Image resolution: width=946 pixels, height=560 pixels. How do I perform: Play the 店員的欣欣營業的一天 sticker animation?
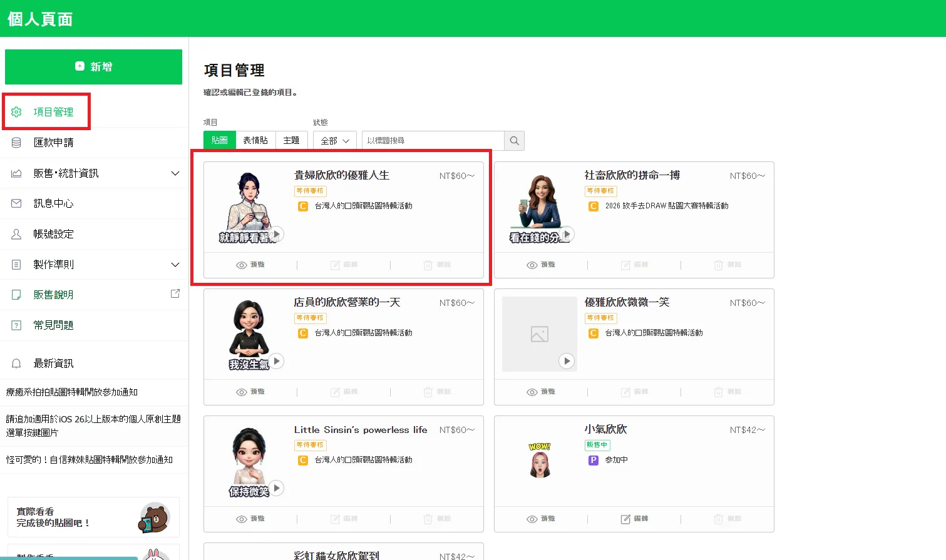276,361
